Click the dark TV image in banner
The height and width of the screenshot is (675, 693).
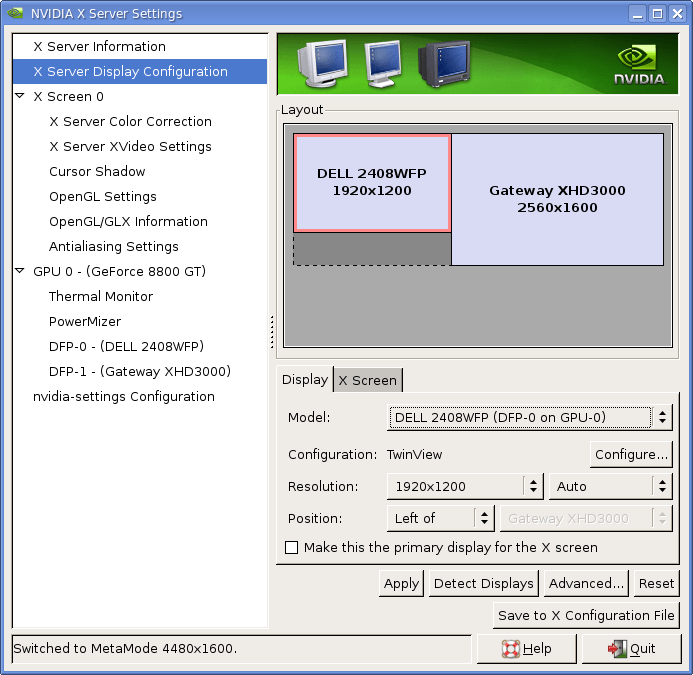pos(444,64)
